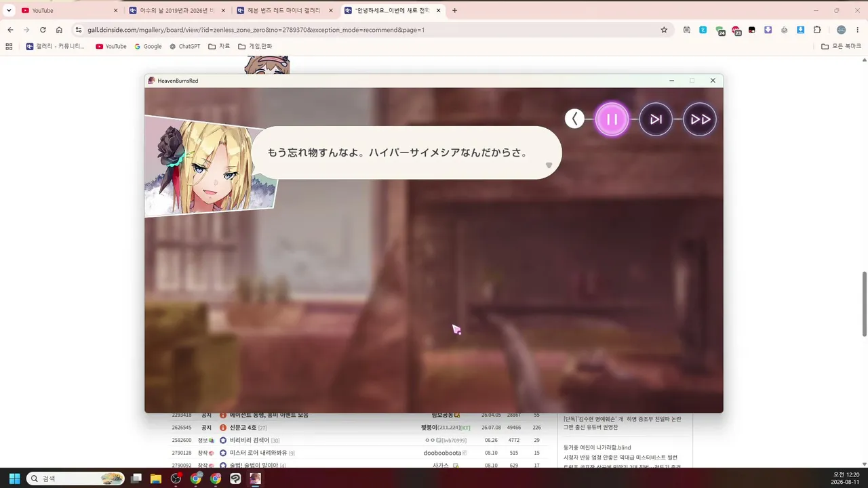Open the Google bookmark

coord(148,46)
